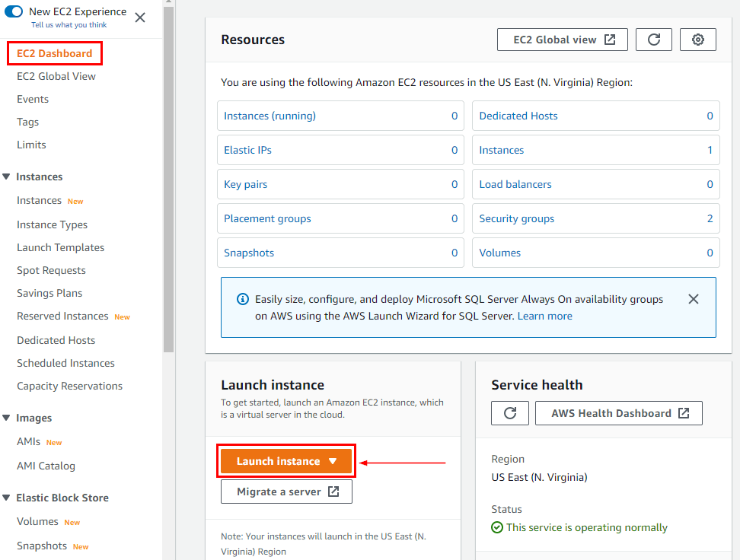Screen dimensions: 740x560
Task: Open the AWS Health Dashboard
Action: coord(618,413)
